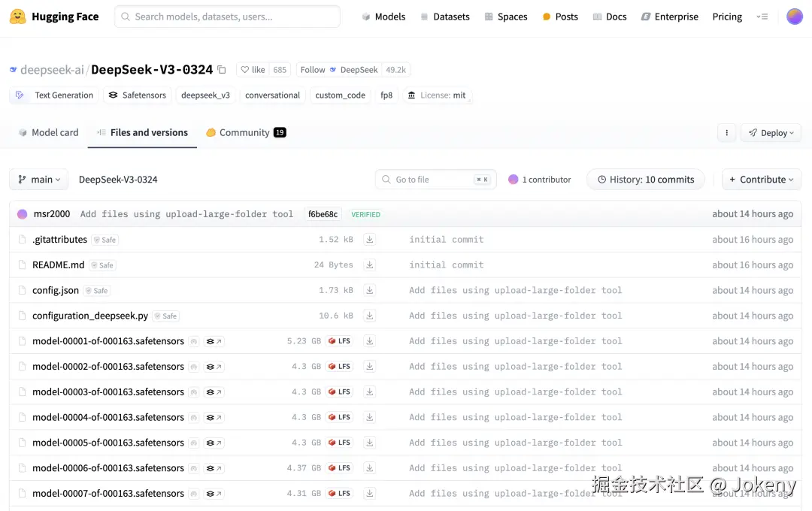
Task: Open safetensors viewer for model-00006 file
Action: [214, 468]
